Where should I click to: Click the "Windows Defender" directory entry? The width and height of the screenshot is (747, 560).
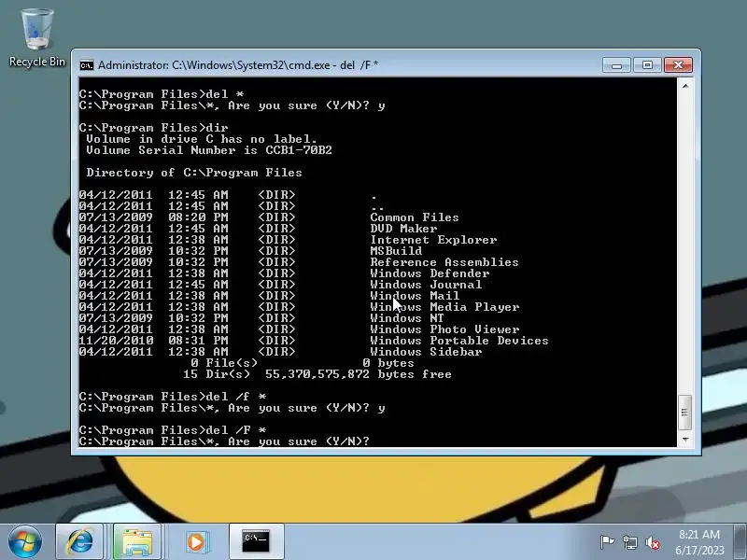click(430, 273)
